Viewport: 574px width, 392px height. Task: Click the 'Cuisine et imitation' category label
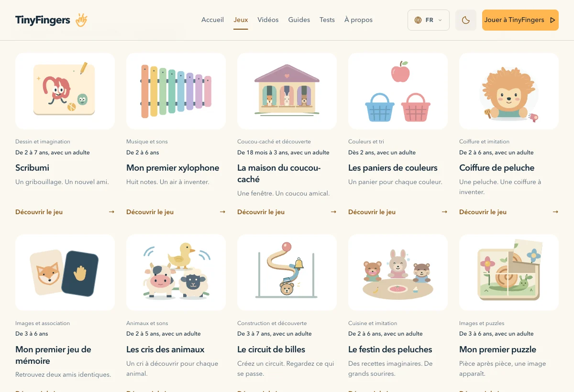[x=373, y=323]
